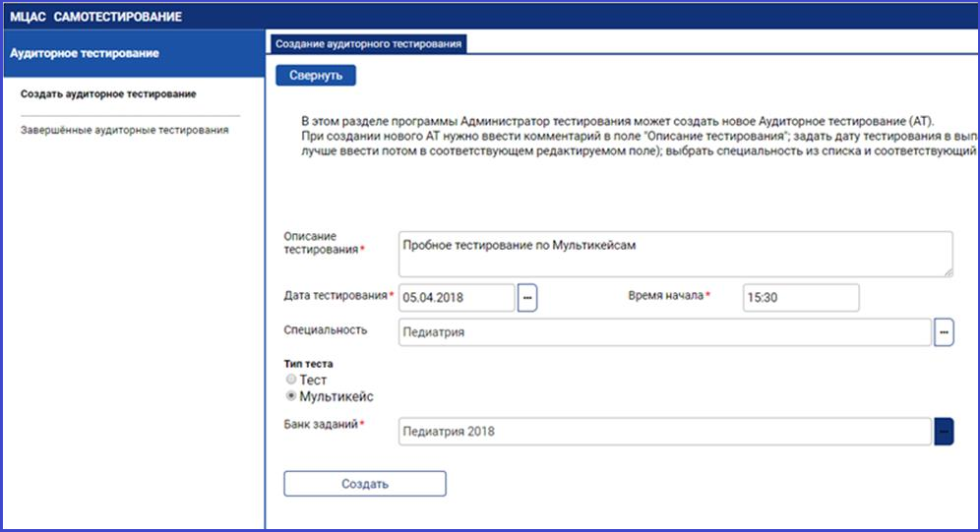Click the МЦАС САМОТЕСТИРОВАНИЕ header title
This screenshot has height=532, width=980.
(x=95, y=17)
